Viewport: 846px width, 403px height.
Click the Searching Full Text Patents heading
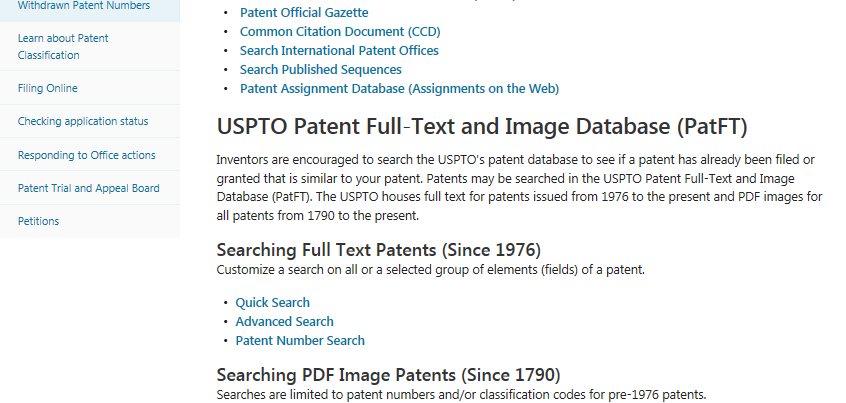(378, 249)
